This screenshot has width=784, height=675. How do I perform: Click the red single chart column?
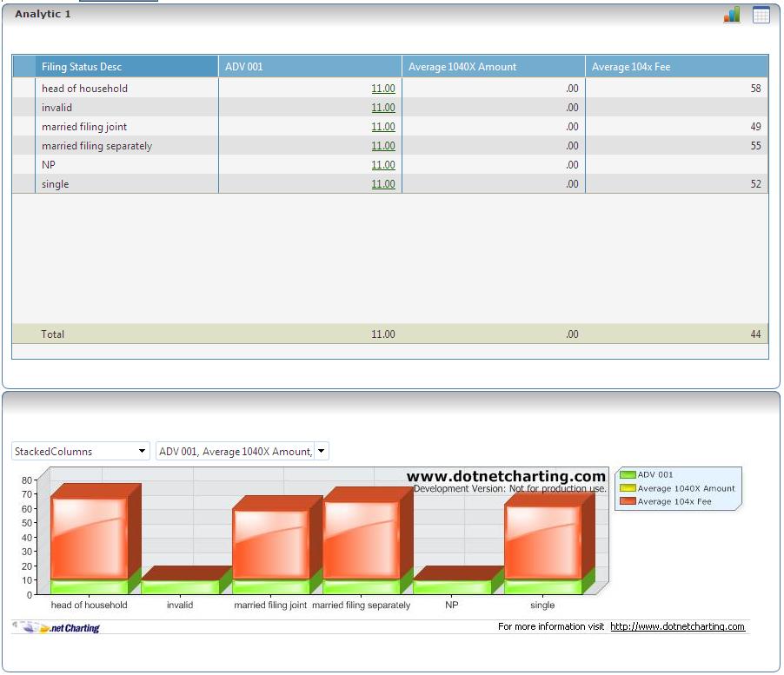tap(543, 543)
